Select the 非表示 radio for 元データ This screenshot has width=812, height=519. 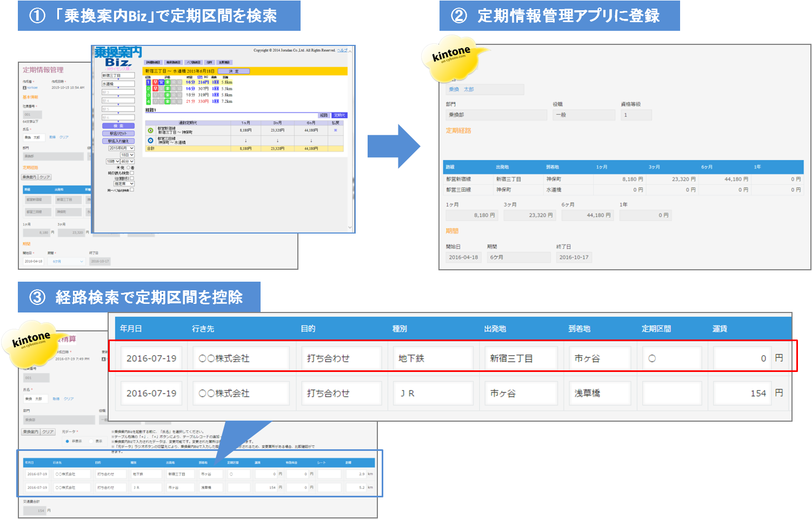pos(67,441)
